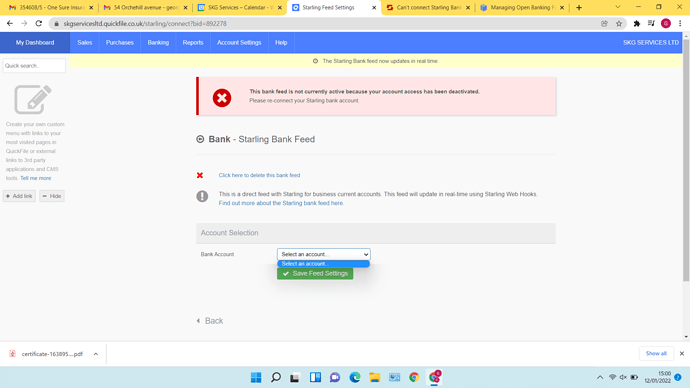Open the Account Settings menu
Image resolution: width=690 pixels, height=388 pixels.
(x=239, y=43)
